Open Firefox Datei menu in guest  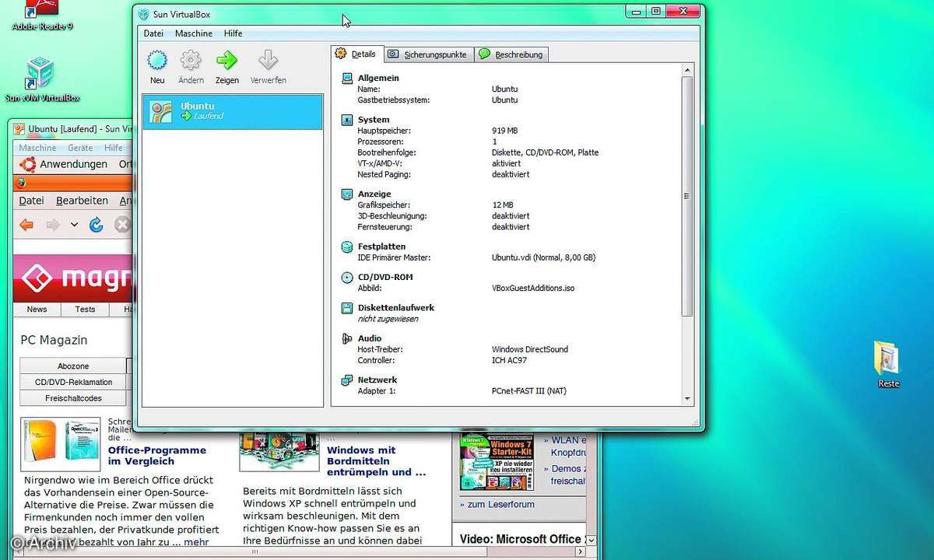click(31, 201)
